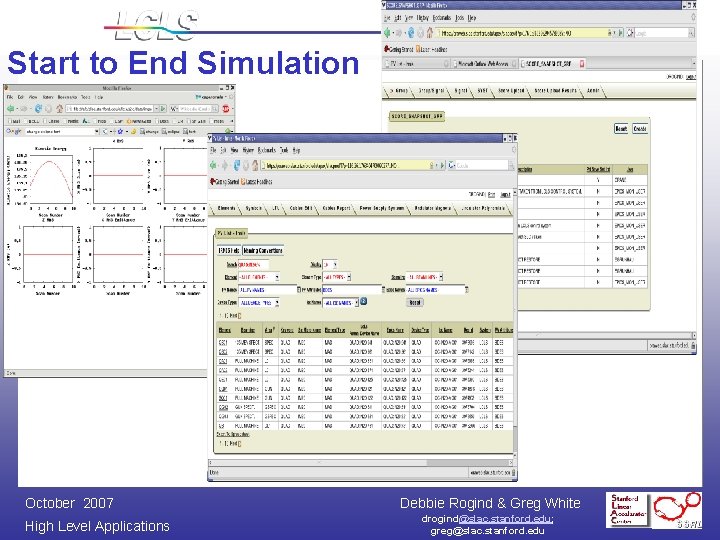Open the Device Type ALL TYPES dropdown
Viewport: 720px width, 540px height.
click(337, 277)
